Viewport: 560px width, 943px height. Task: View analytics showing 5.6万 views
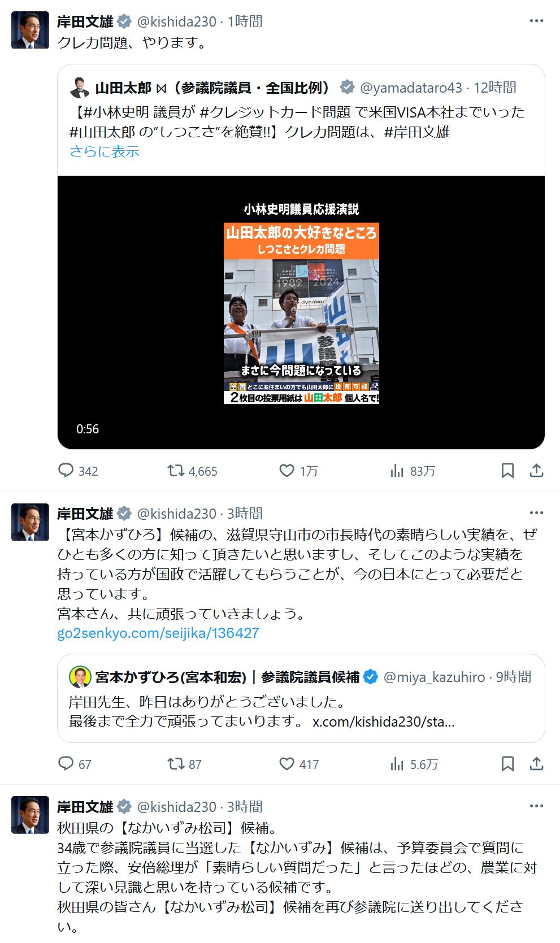[x=397, y=764]
